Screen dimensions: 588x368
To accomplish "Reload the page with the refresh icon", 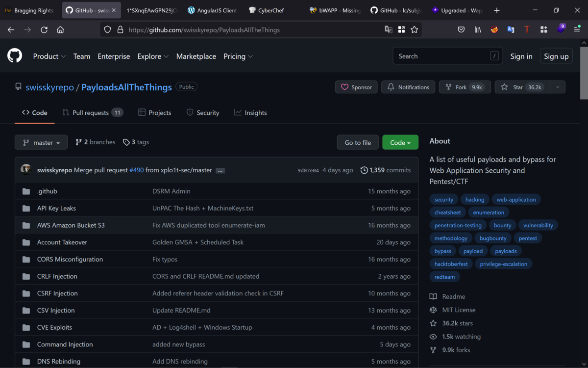I will click(44, 30).
